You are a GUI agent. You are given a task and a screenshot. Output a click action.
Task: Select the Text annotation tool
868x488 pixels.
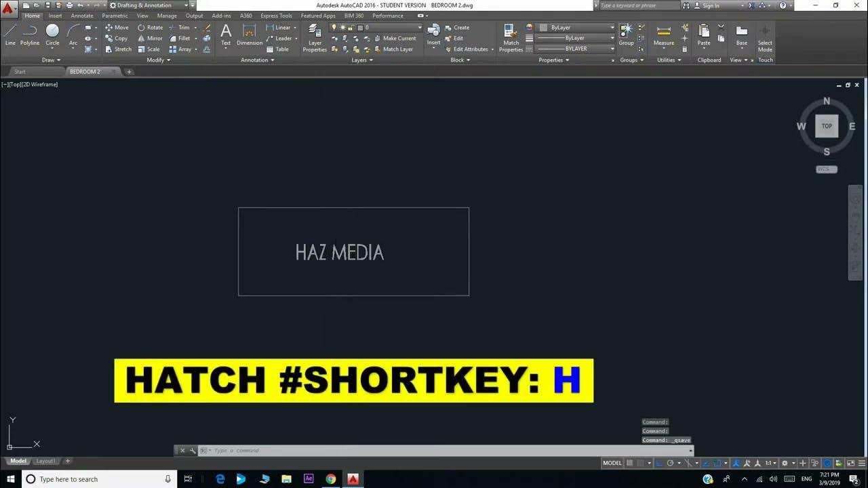pos(226,35)
